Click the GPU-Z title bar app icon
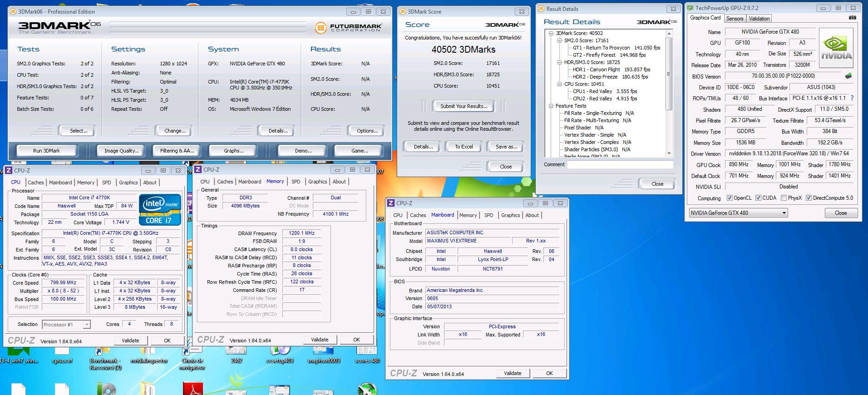Image resolution: width=868 pixels, height=395 pixels. pos(690,8)
